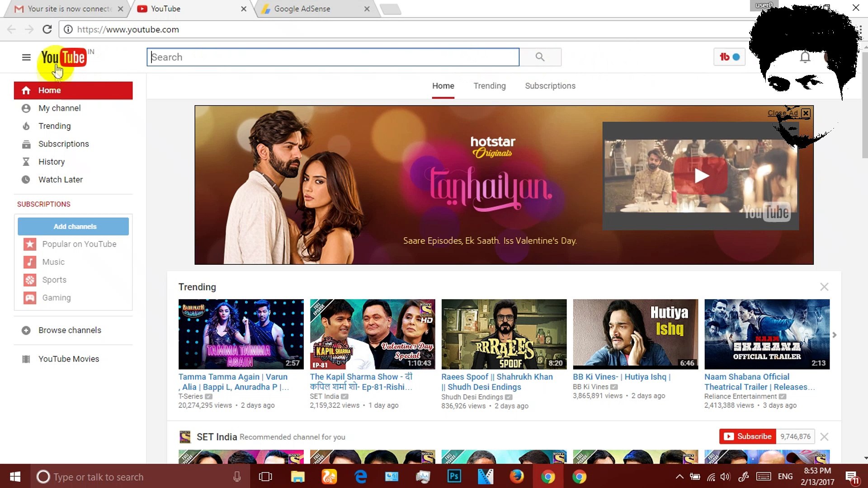868x488 pixels.
Task: Switch to the Trending tab
Action: pos(490,86)
